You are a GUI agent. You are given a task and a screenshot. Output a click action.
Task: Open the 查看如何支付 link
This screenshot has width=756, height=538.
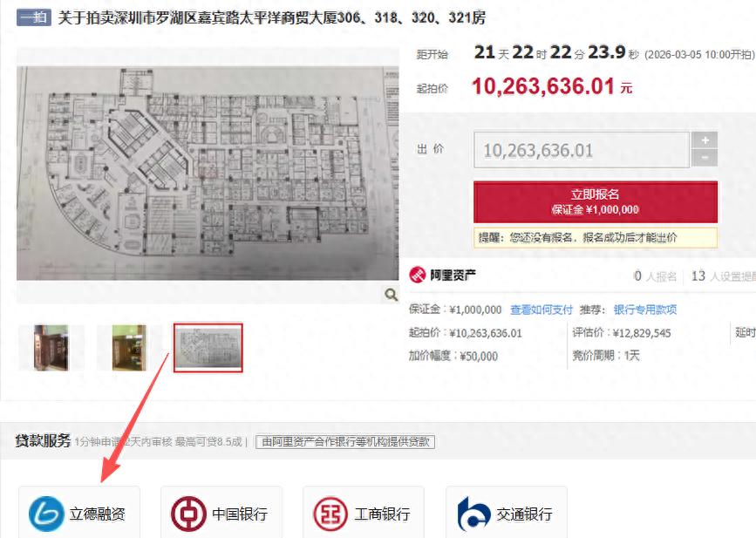(x=541, y=310)
